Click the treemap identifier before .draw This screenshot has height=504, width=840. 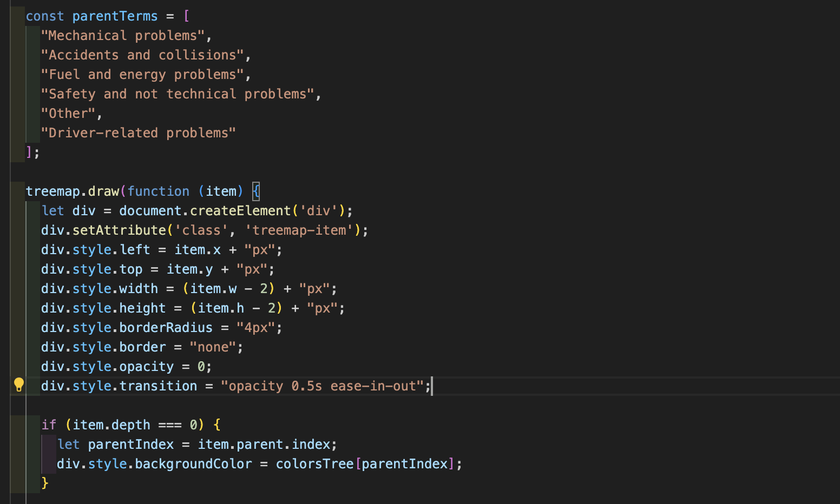coord(52,191)
